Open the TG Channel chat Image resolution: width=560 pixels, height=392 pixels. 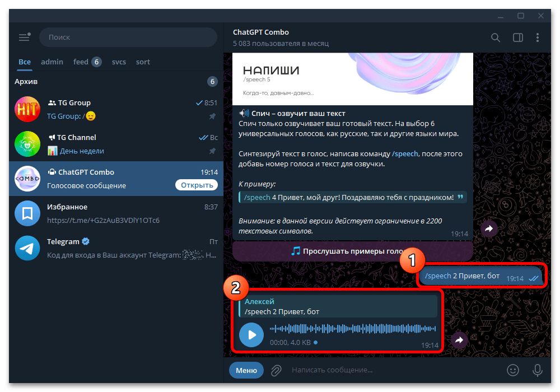tap(116, 144)
